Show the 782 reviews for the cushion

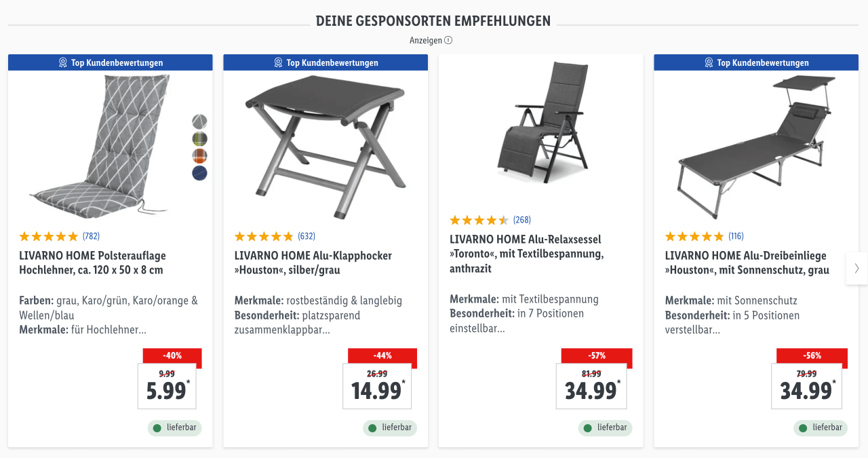[x=91, y=236]
